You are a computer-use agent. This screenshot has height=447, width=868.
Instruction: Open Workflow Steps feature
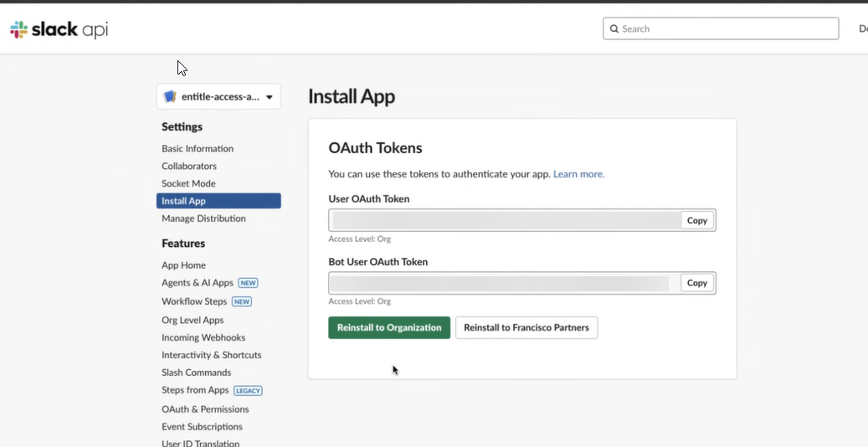click(194, 301)
